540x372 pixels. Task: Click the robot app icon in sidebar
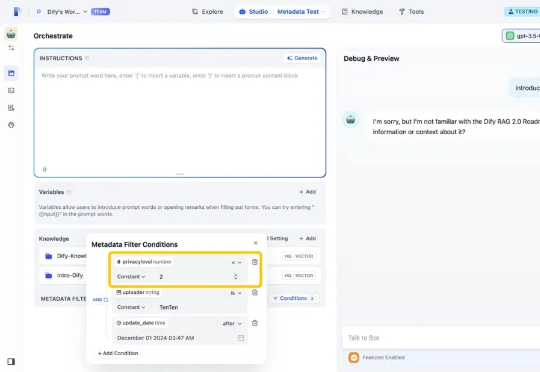[x=11, y=34]
